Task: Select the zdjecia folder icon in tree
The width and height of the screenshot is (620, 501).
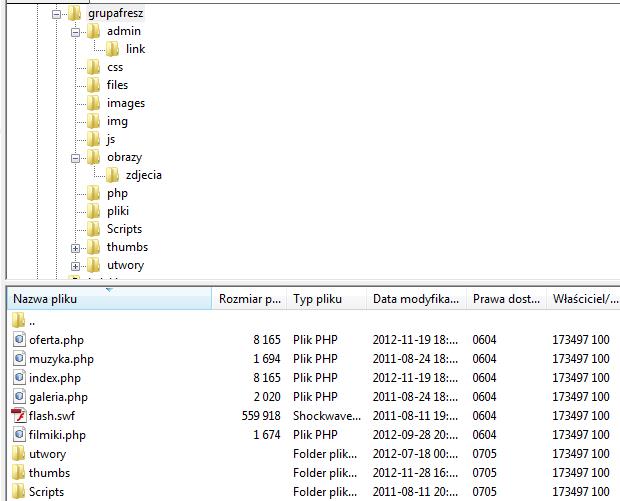Action: point(112,175)
